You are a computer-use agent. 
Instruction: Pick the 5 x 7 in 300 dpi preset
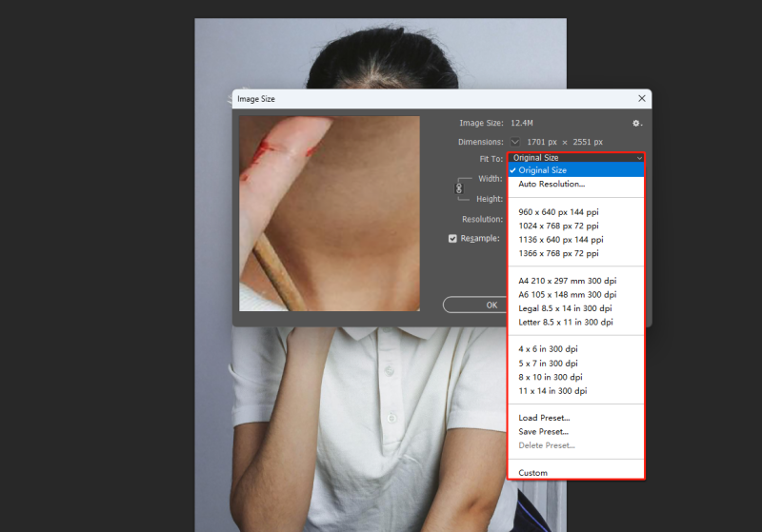click(576, 364)
